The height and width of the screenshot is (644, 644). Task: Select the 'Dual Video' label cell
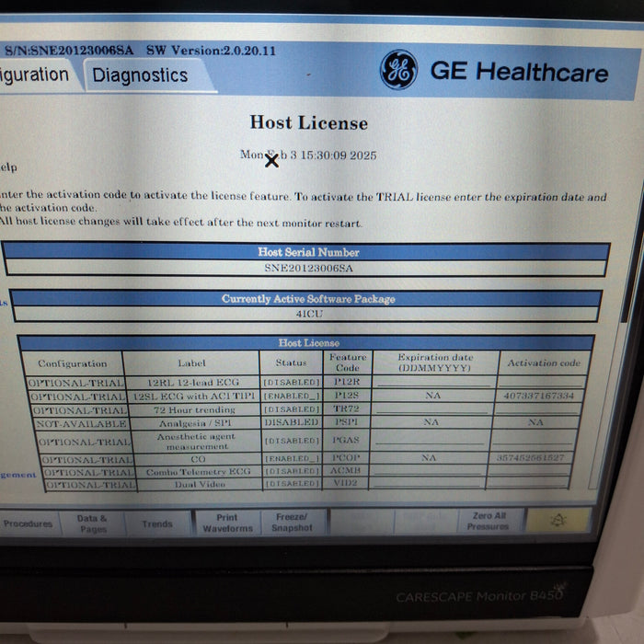pyautogui.click(x=200, y=484)
